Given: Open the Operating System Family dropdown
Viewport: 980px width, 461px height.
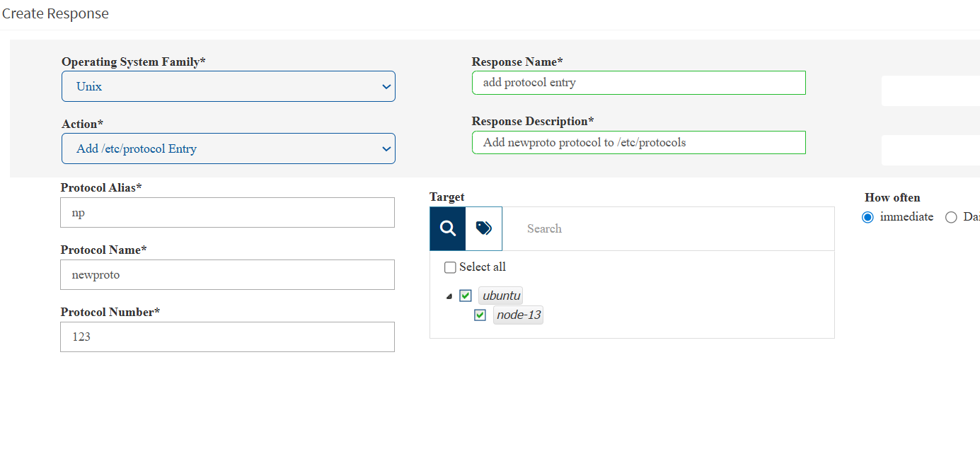Looking at the screenshot, I should coord(228,86).
